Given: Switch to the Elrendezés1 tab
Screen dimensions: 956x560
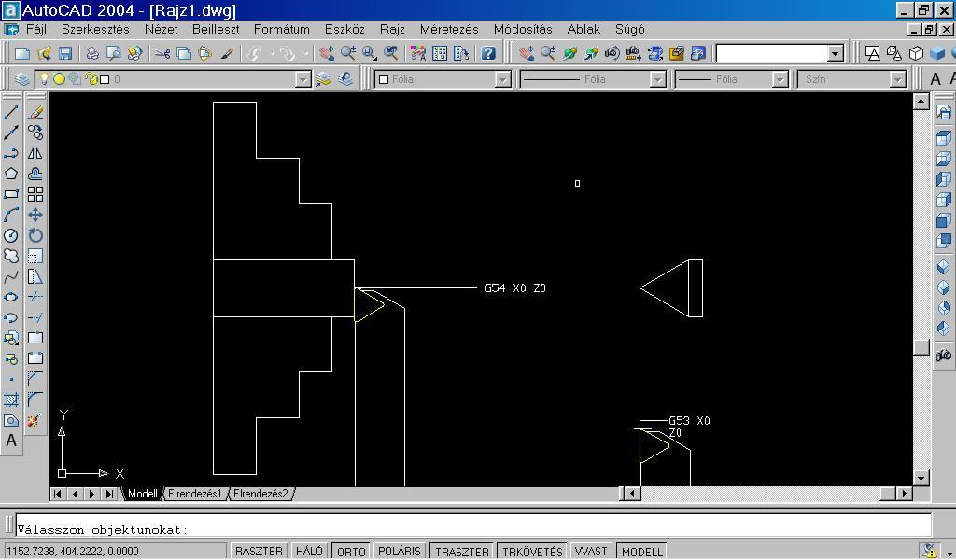Looking at the screenshot, I should 194,494.
